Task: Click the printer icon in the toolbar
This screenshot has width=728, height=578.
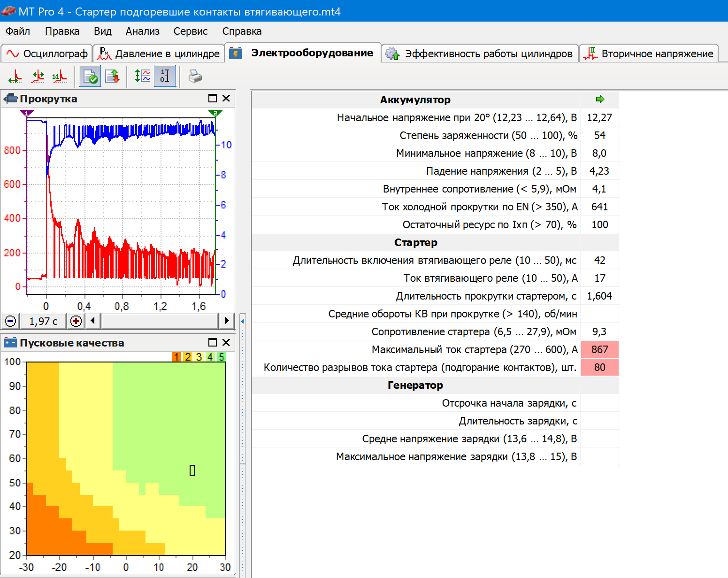Action: coord(195,76)
